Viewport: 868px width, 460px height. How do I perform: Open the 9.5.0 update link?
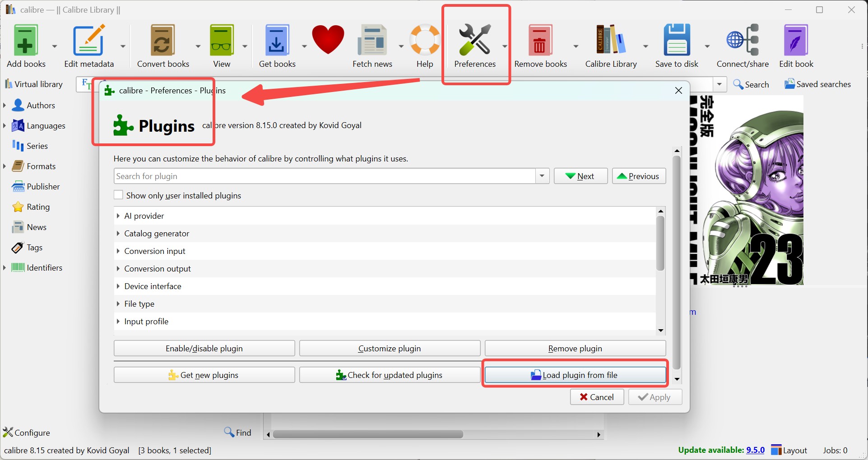coord(755,450)
